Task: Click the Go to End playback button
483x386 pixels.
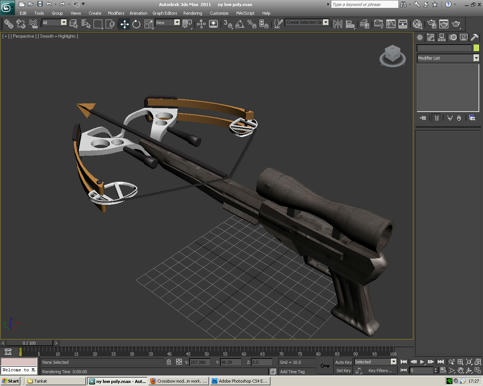Action: pos(440,362)
